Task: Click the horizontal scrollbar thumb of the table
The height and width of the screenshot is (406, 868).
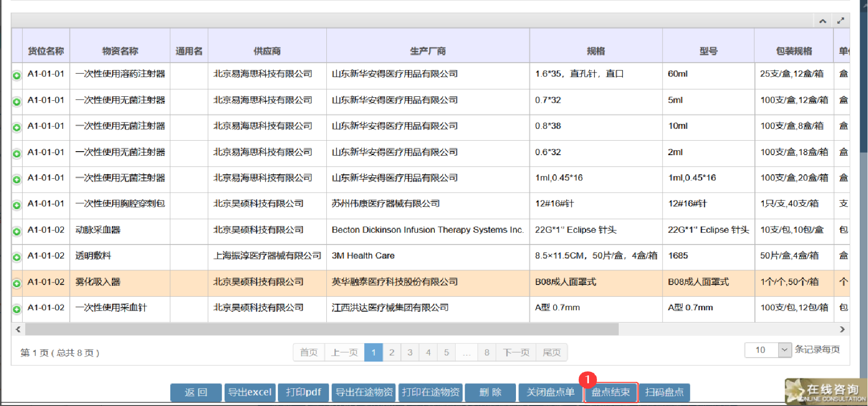Action: tap(322, 329)
